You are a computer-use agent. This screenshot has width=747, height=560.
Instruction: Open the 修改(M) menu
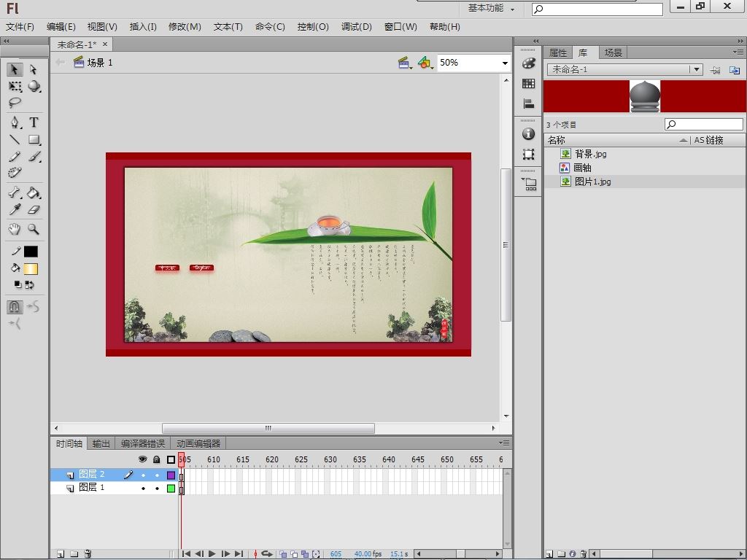click(185, 27)
